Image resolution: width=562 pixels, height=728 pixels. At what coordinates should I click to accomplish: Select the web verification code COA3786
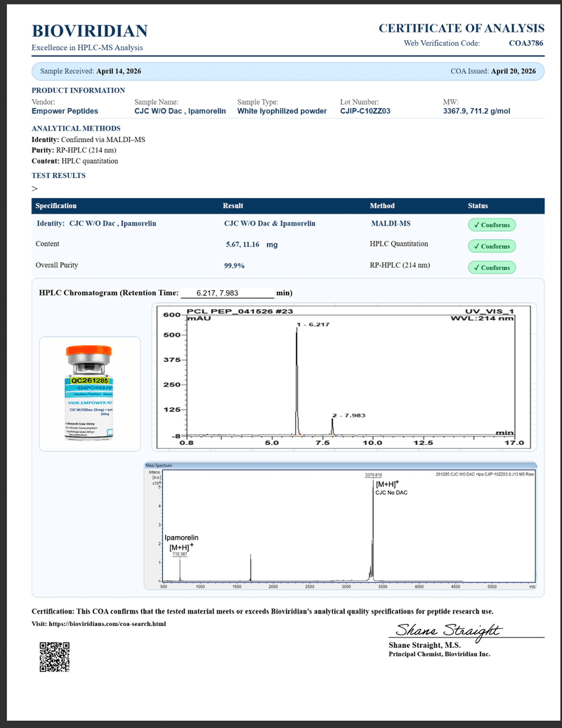click(x=525, y=43)
